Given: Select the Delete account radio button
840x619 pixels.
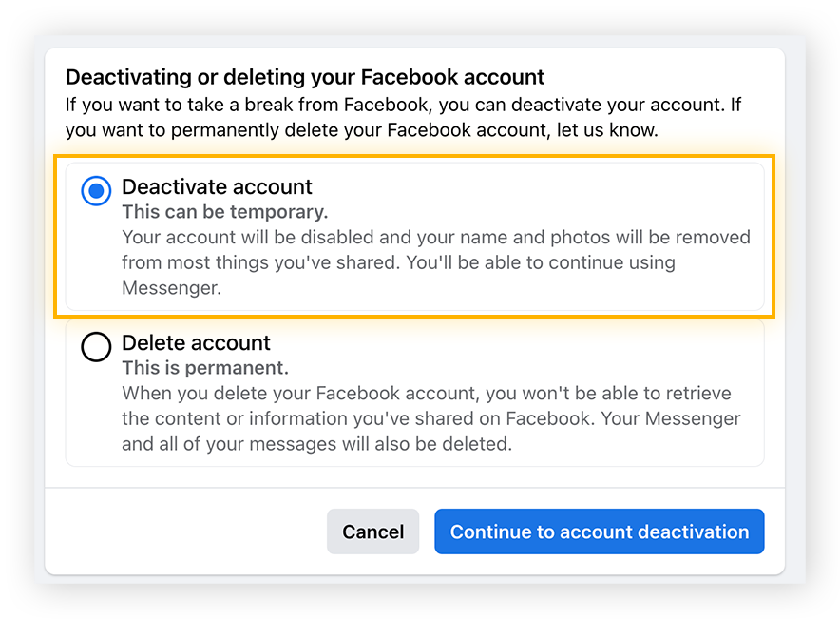Looking at the screenshot, I should pyautogui.click(x=96, y=346).
